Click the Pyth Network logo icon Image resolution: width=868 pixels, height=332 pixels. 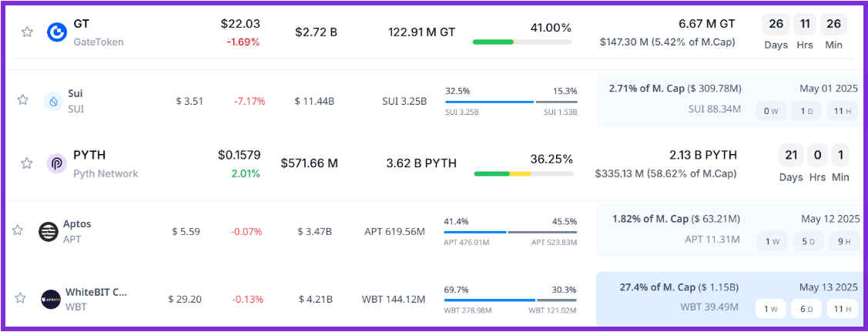57,163
